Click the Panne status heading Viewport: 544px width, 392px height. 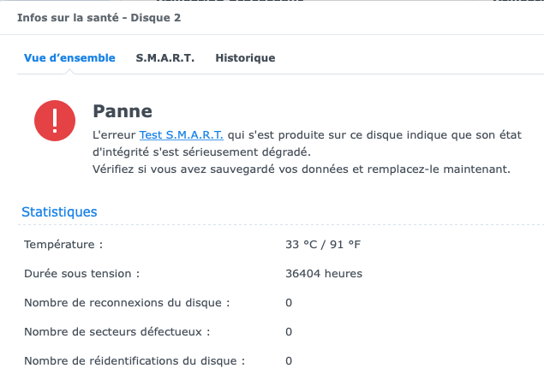(123, 111)
